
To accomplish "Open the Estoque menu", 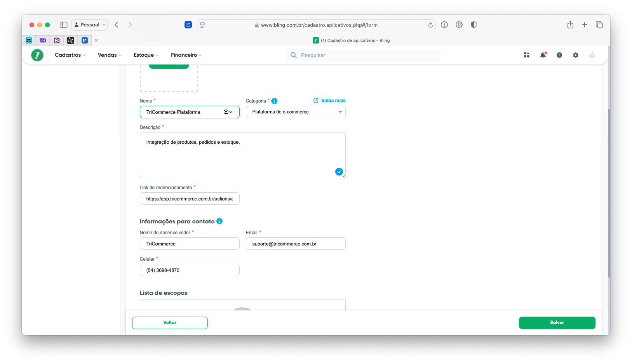I will 146,55.
